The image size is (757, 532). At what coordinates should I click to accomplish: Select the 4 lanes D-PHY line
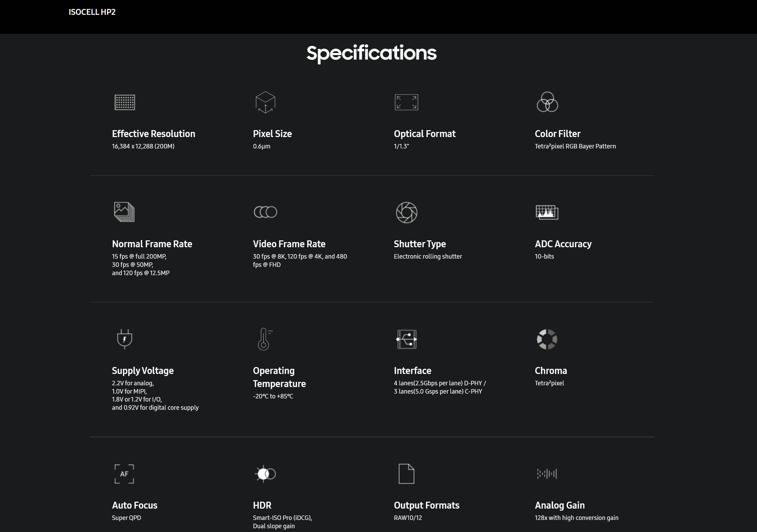click(x=440, y=383)
